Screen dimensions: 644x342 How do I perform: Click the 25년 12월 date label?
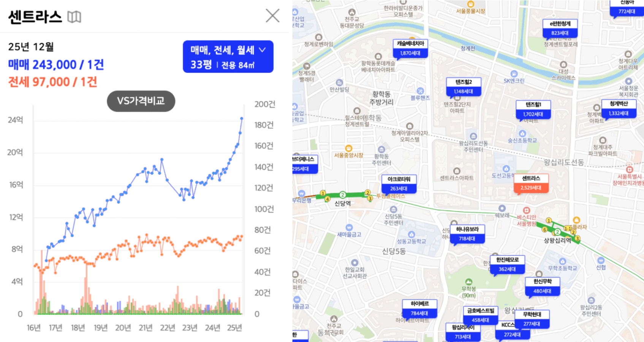click(31, 47)
